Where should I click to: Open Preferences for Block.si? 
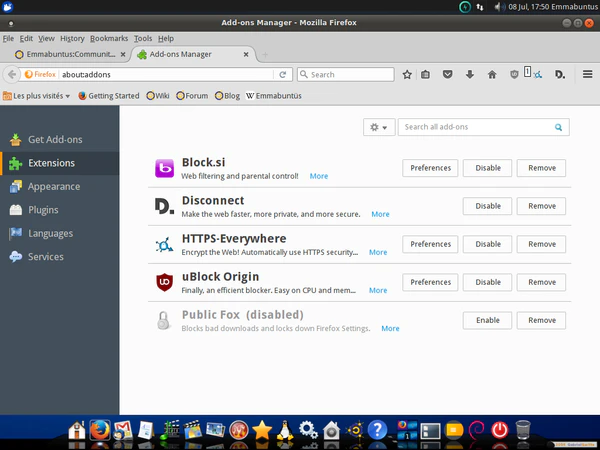pyautogui.click(x=430, y=168)
